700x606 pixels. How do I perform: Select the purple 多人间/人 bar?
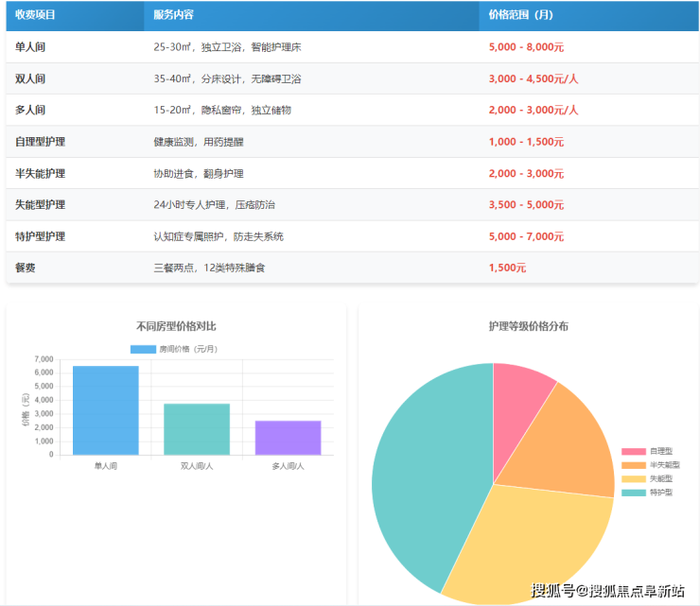click(x=288, y=438)
